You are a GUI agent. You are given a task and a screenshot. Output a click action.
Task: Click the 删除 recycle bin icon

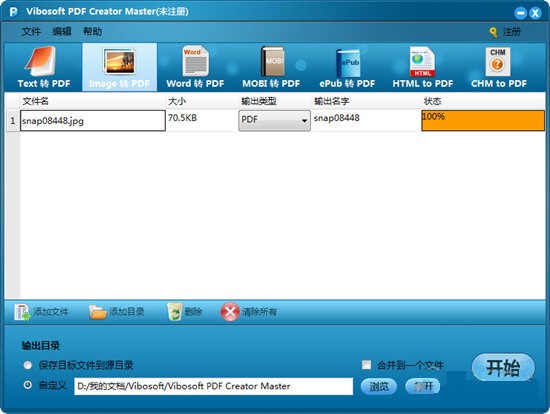(174, 312)
